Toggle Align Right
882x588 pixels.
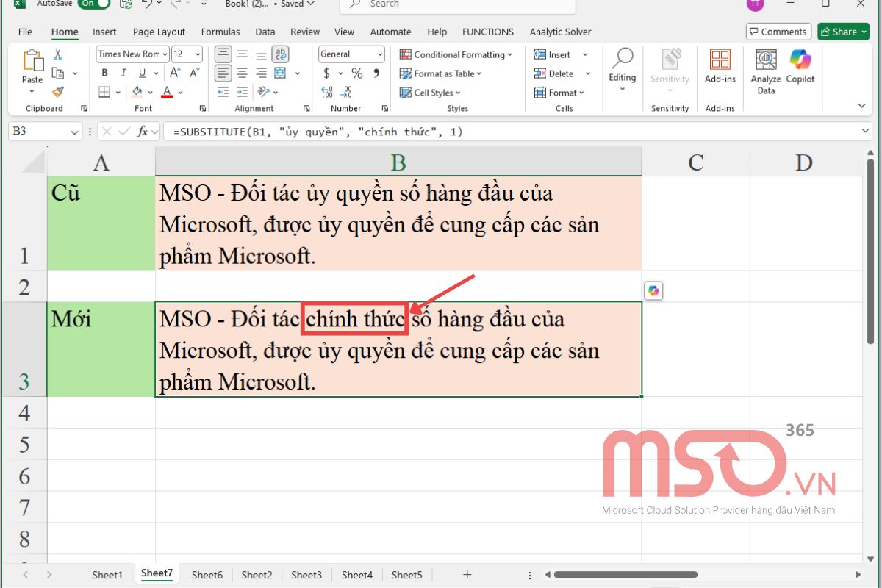261,73
